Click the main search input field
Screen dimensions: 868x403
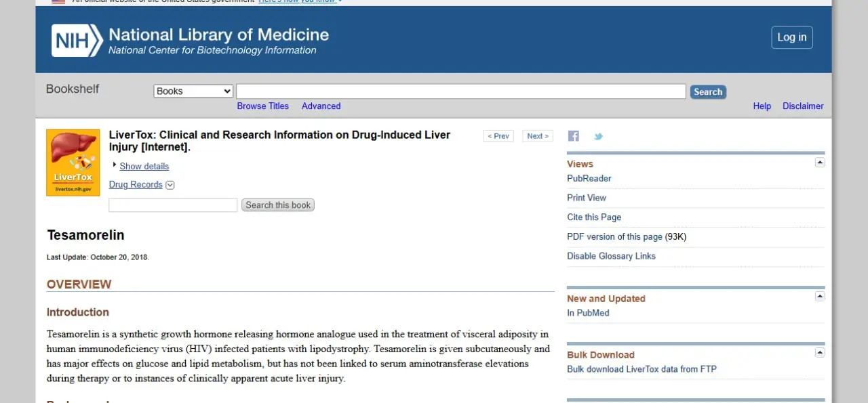coord(461,91)
